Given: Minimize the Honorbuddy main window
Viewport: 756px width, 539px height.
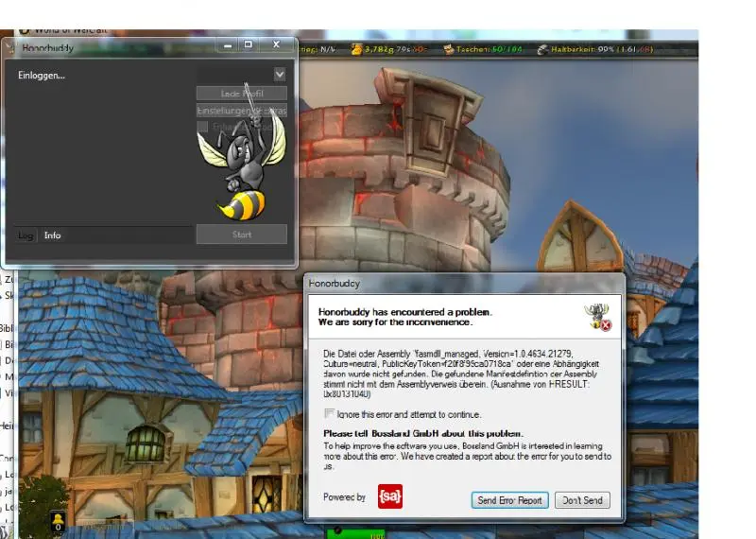Looking at the screenshot, I should tap(228, 45).
